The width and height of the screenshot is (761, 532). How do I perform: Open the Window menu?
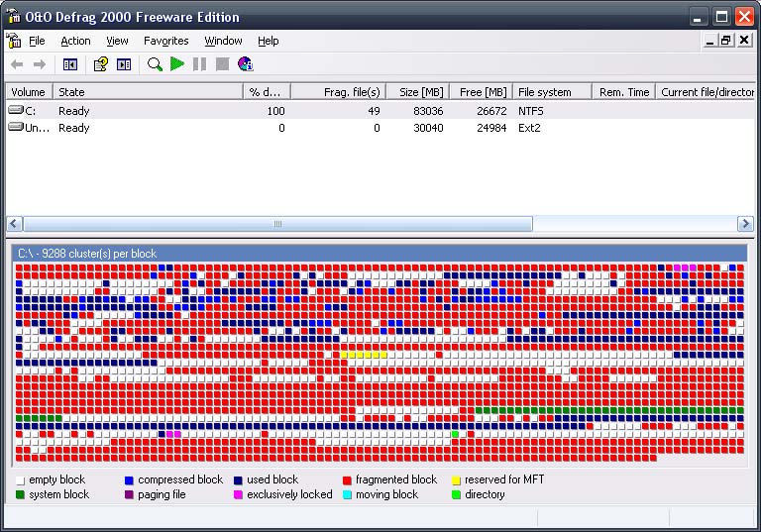click(x=223, y=41)
